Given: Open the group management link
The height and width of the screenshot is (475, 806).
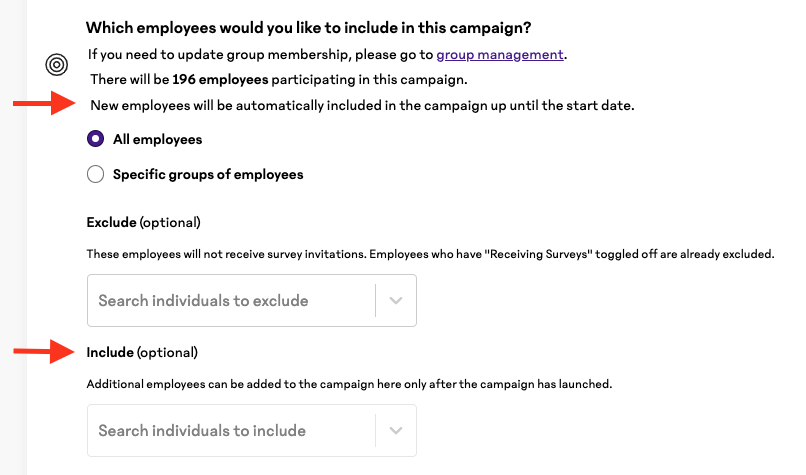Looking at the screenshot, I should click(x=500, y=54).
